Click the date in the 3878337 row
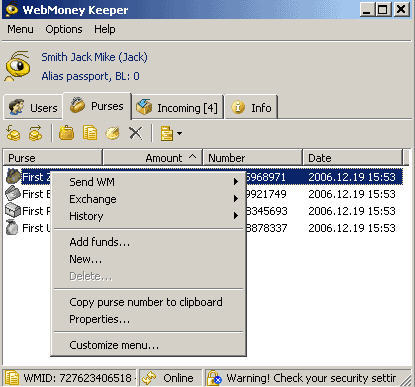415x387 pixels. (x=352, y=228)
